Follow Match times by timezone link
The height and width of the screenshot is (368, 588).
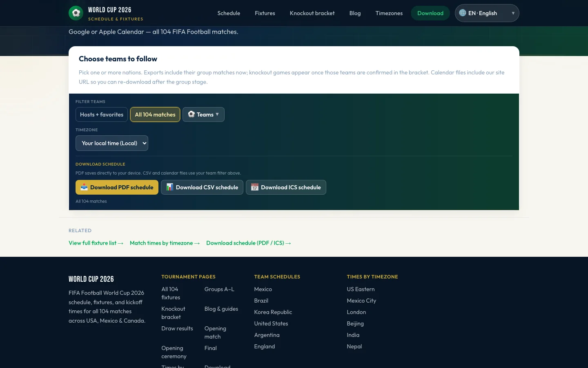click(x=165, y=243)
